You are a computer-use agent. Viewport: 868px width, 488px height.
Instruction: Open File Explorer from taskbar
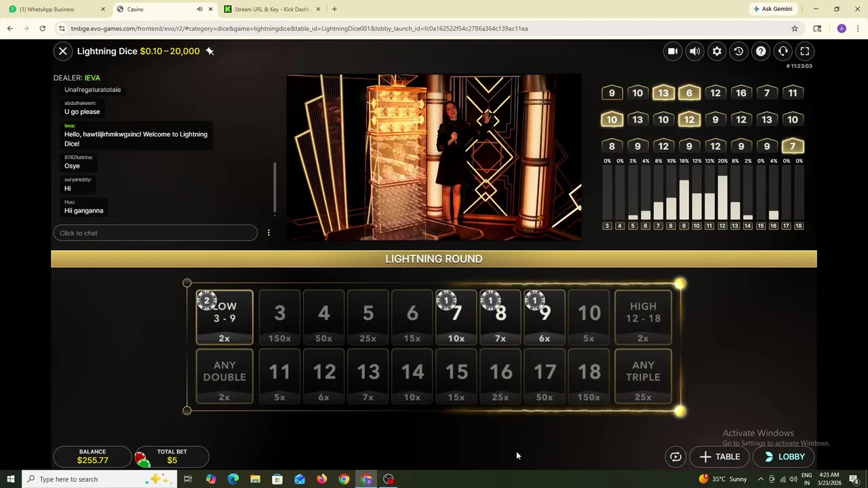coord(255,479)
